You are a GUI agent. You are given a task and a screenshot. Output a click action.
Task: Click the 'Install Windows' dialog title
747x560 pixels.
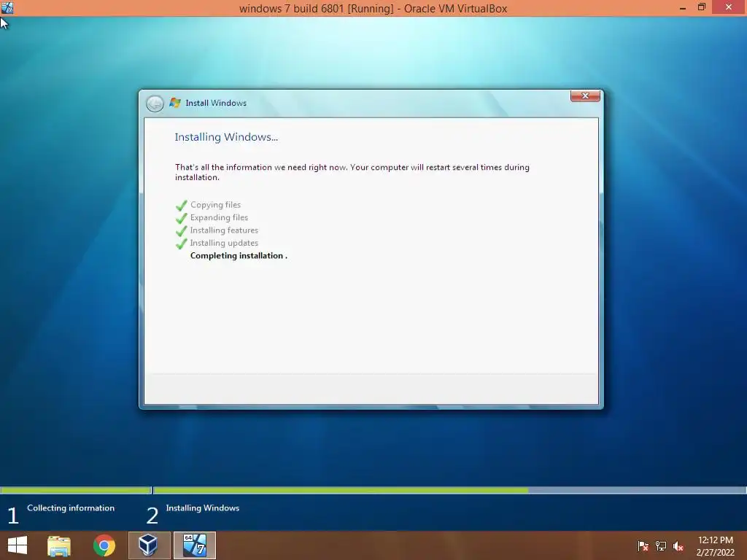216,103
